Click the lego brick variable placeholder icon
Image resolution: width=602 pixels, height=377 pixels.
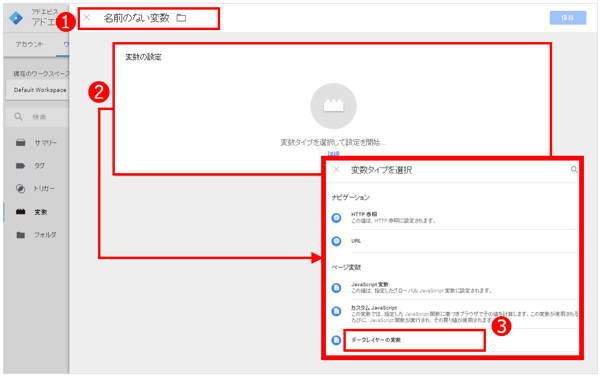tap(333, 106)
